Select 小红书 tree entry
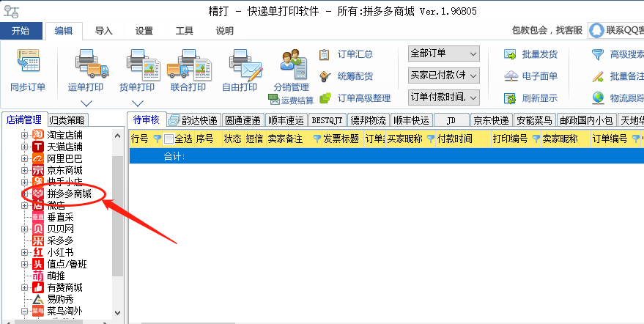 [60, 252]
